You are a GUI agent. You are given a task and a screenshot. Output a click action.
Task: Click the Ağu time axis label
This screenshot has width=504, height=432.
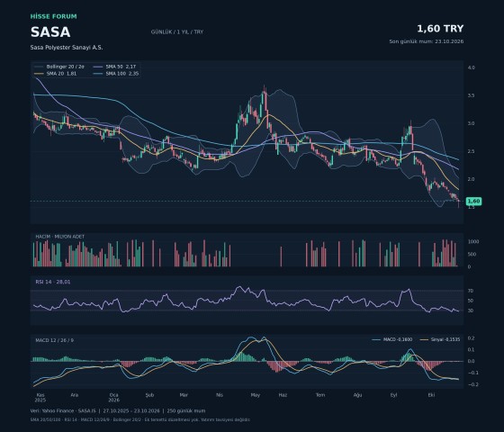click(358, 395)
